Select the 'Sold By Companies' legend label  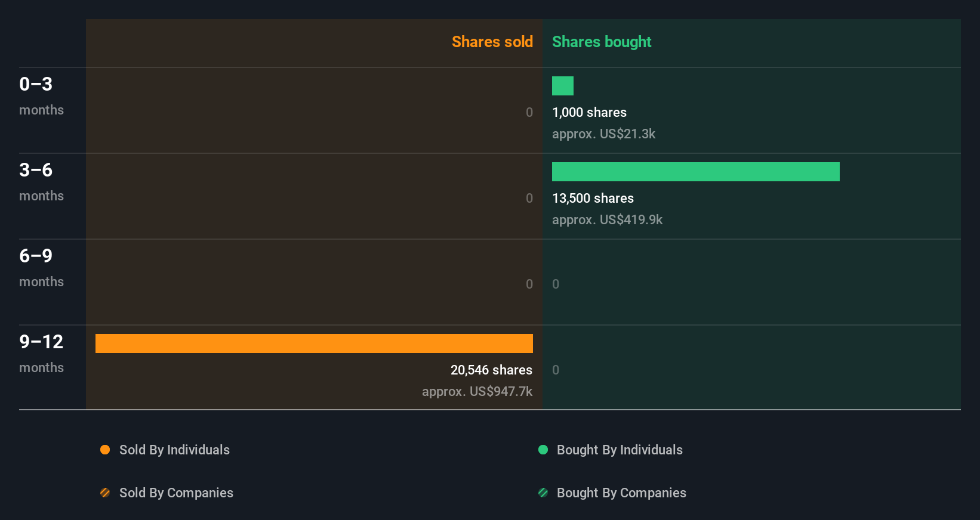[x=176, y=493]
